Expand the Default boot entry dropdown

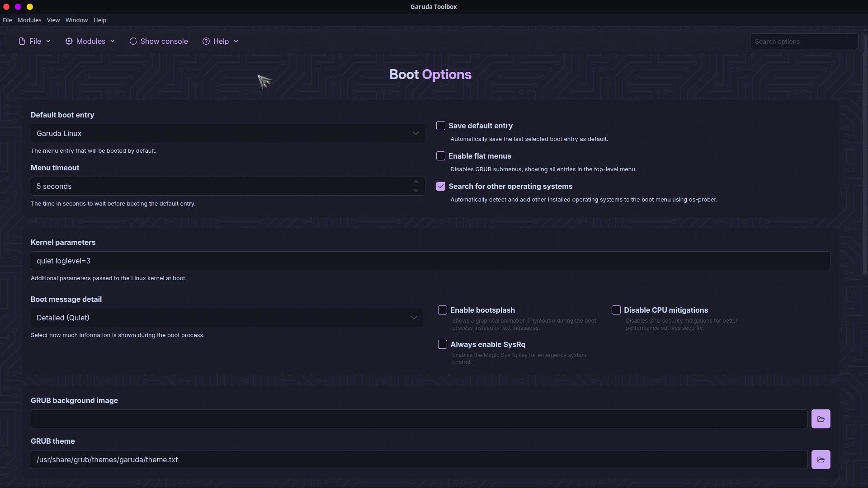tap(228, 133)
